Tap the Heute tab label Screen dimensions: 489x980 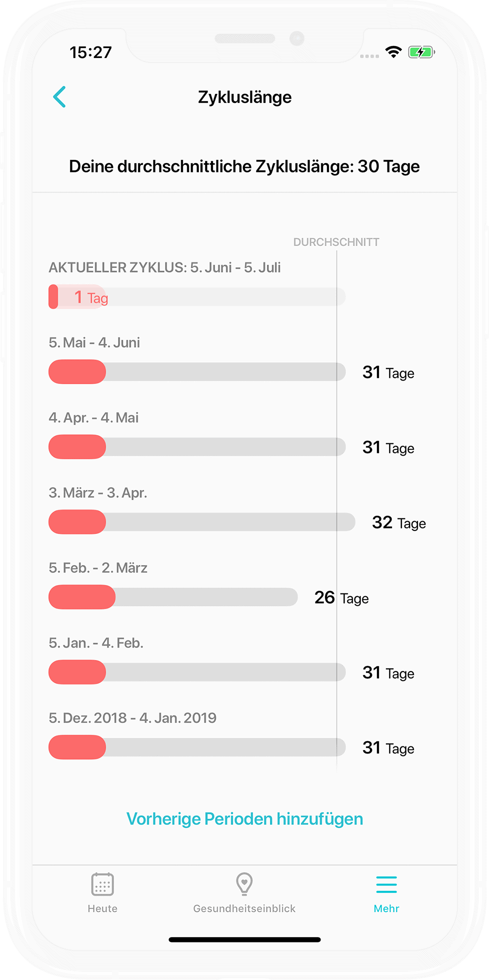pos(102,908)
